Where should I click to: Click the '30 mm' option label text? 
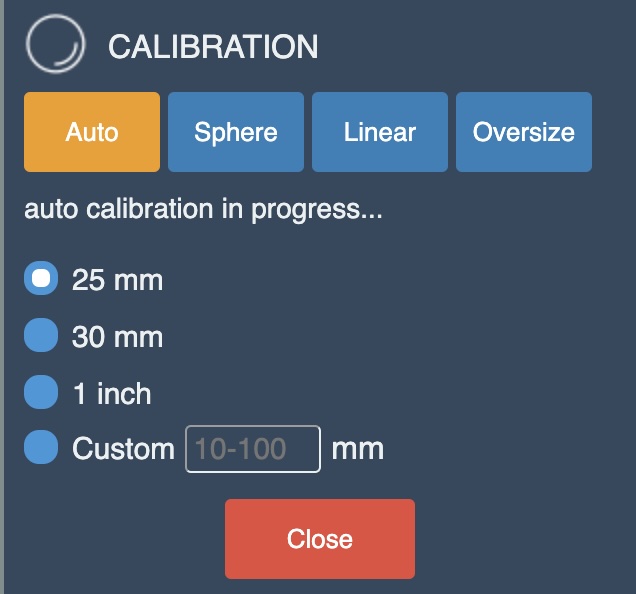[x=117, y=337]
